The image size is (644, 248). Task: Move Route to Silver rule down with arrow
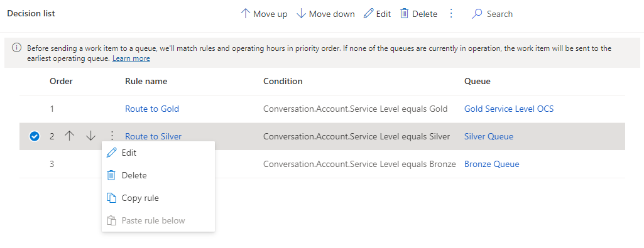click(90, 136)
